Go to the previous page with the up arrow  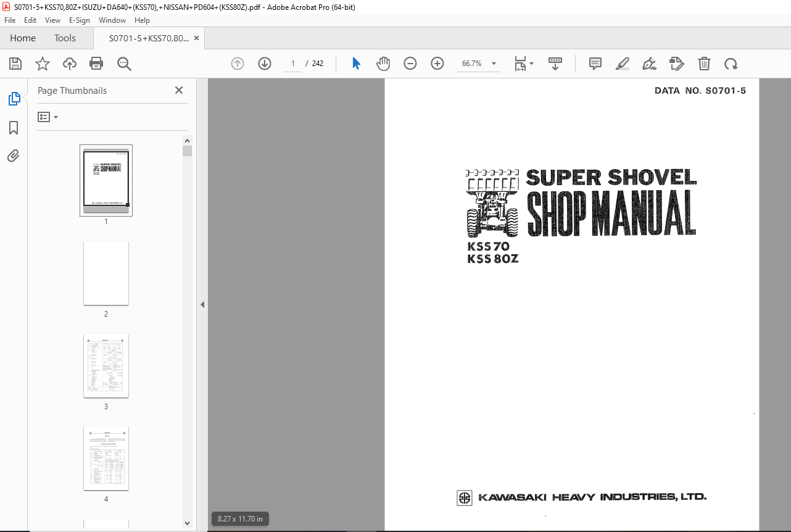coord(238,64)
